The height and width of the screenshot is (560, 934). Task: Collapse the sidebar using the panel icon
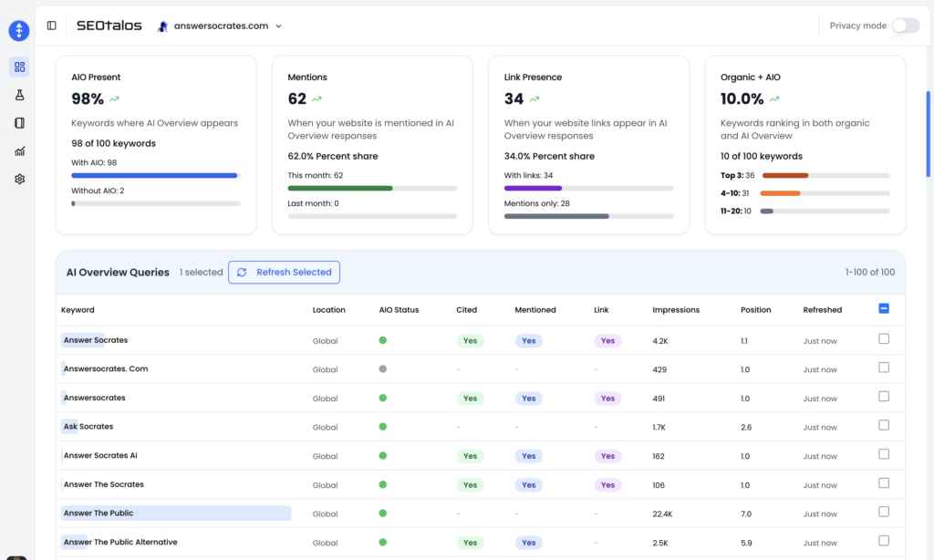click(x=51, y=26)
